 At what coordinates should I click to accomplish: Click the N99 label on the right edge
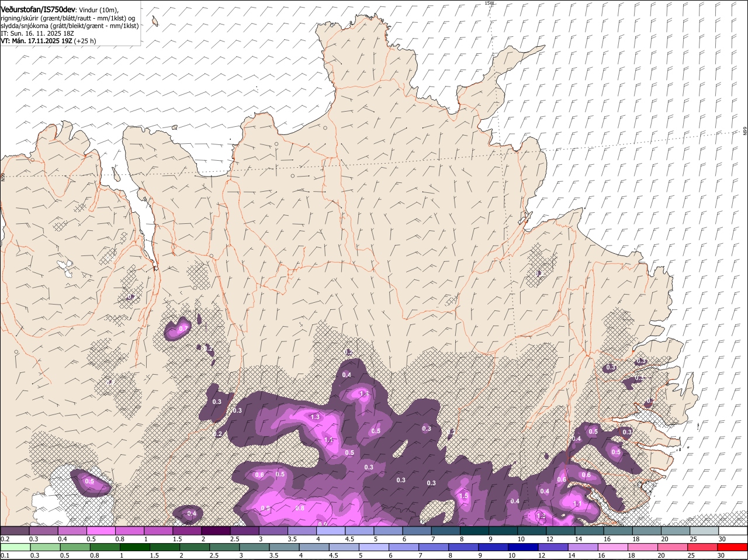point(745,132)
